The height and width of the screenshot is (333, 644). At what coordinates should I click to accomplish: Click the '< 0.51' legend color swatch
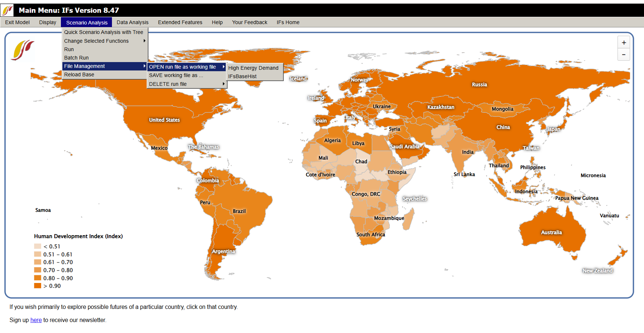38,246
